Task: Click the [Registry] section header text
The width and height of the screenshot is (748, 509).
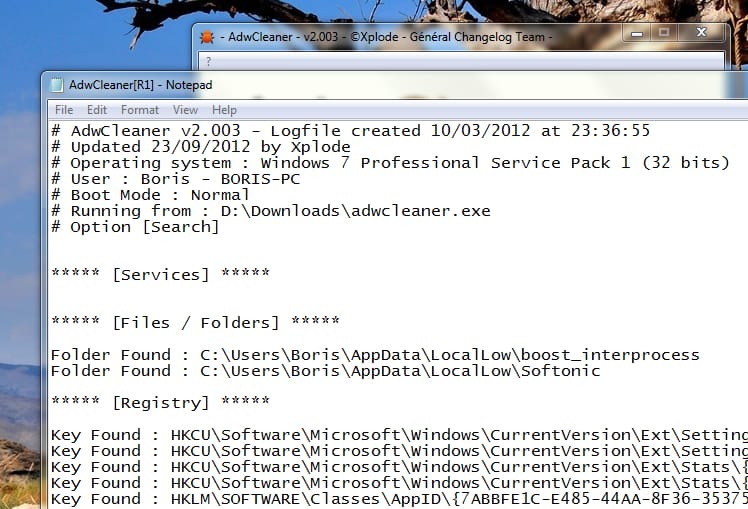Action: click(160, 403)
